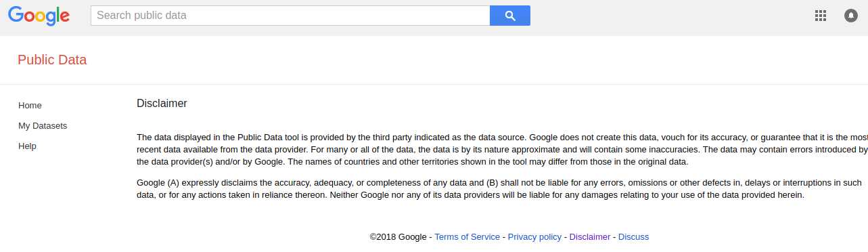Image resolution: width=868 pixels, height=252 pixels.
Task: Select Help in the sidebar
Action: (27, 146)
